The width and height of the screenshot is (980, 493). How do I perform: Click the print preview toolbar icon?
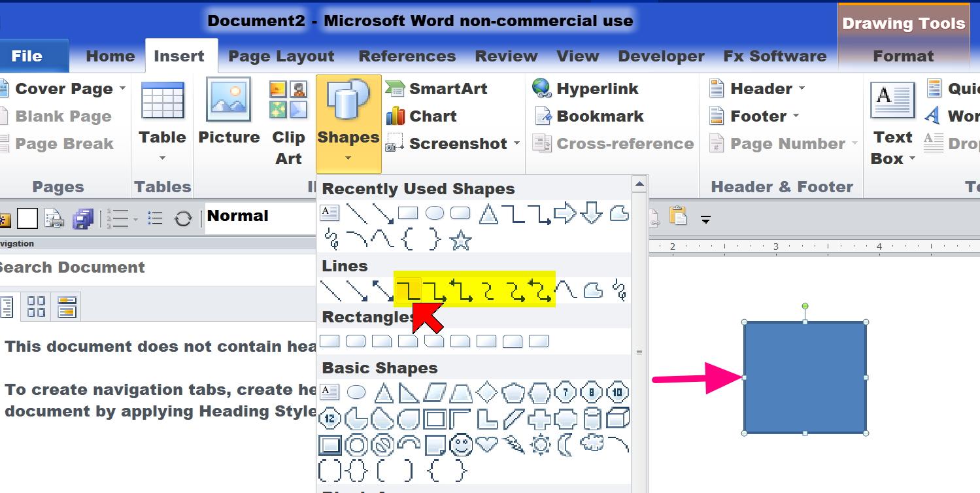click(54, 218)
